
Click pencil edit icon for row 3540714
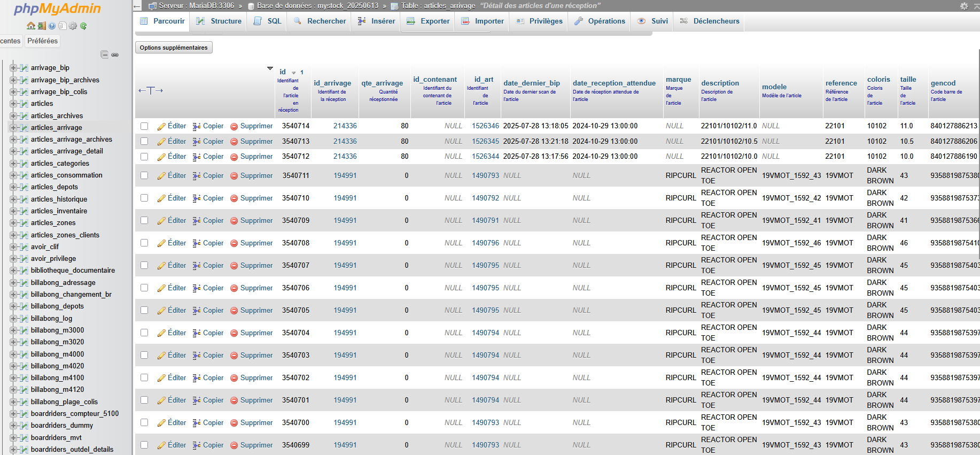[161, 127]
